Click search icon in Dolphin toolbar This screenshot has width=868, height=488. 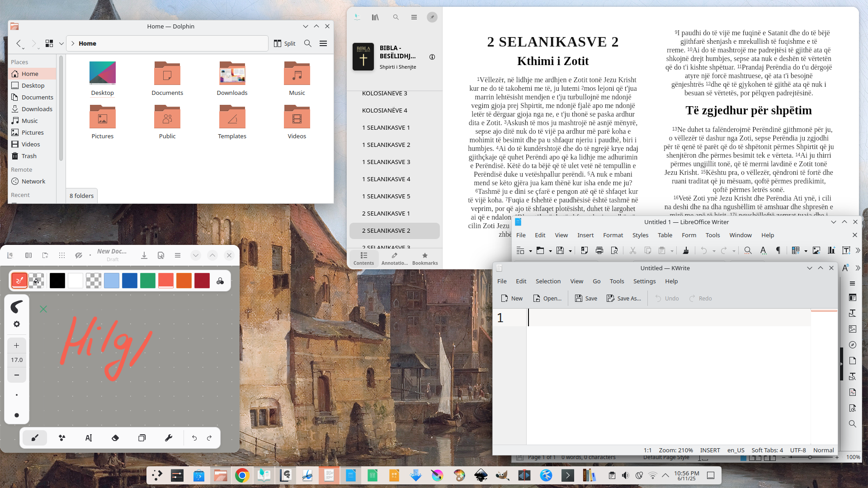(308, 43)
